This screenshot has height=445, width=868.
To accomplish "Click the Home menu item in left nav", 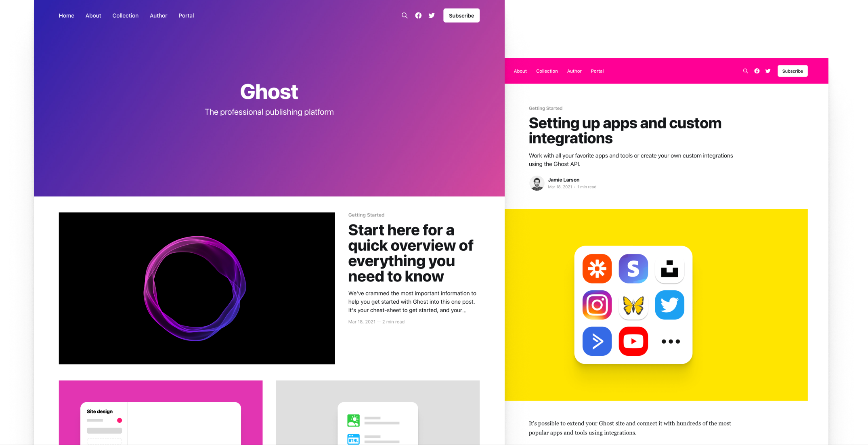I will tap(66, 15).
